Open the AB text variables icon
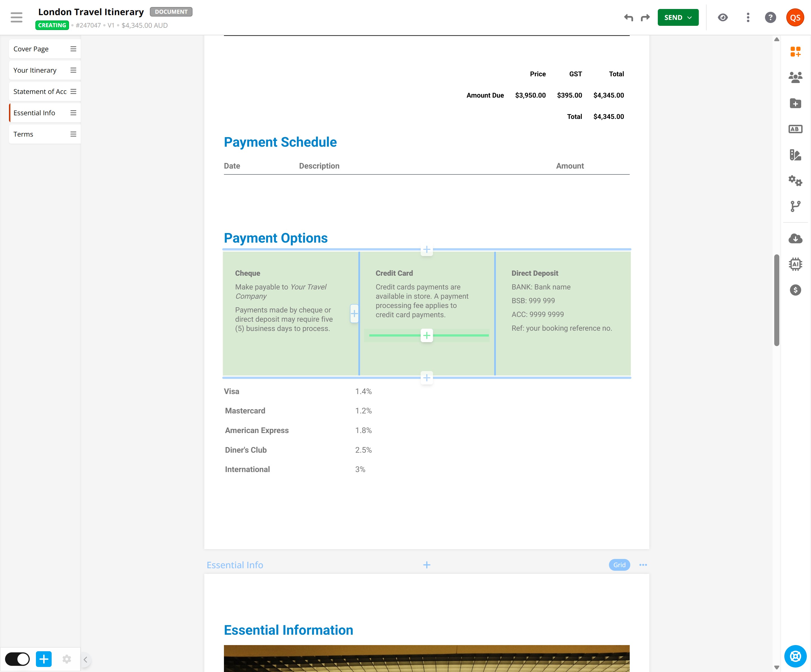Screen dimensions: 811x672 (x=795, y=129)
